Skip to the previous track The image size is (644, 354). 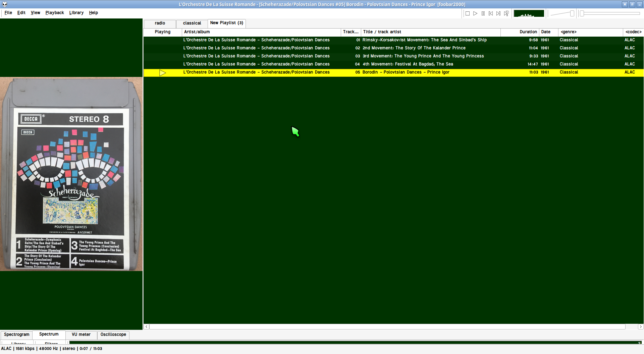click(491, 13)
